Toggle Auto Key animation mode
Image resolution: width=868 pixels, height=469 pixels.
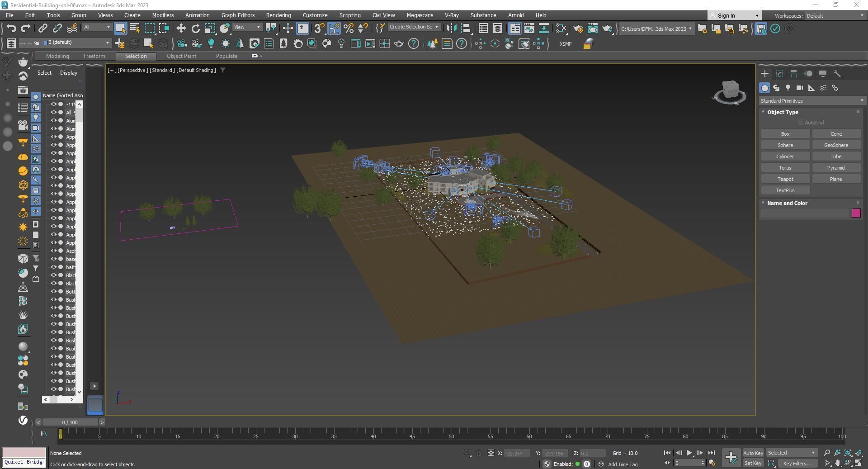[x=753, y=453]
